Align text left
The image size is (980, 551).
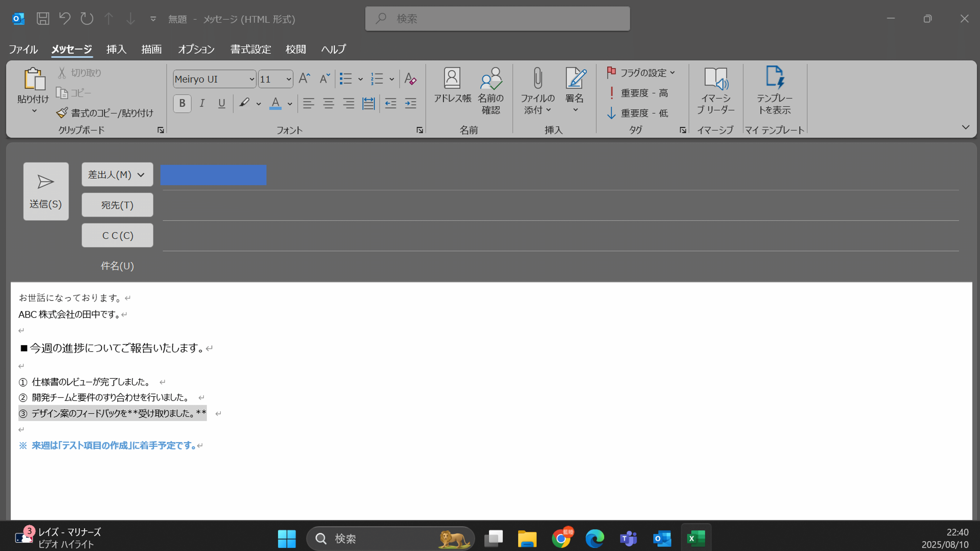tap(308, 103)
